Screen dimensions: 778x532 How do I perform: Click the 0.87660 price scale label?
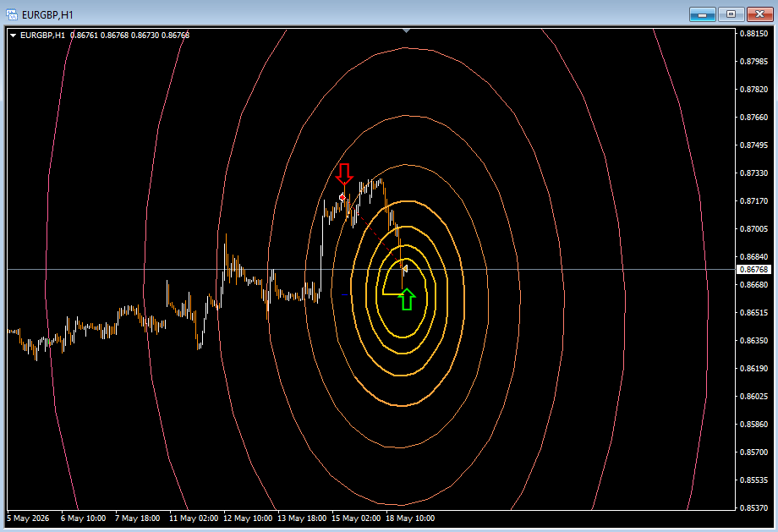tap(753, 118)
